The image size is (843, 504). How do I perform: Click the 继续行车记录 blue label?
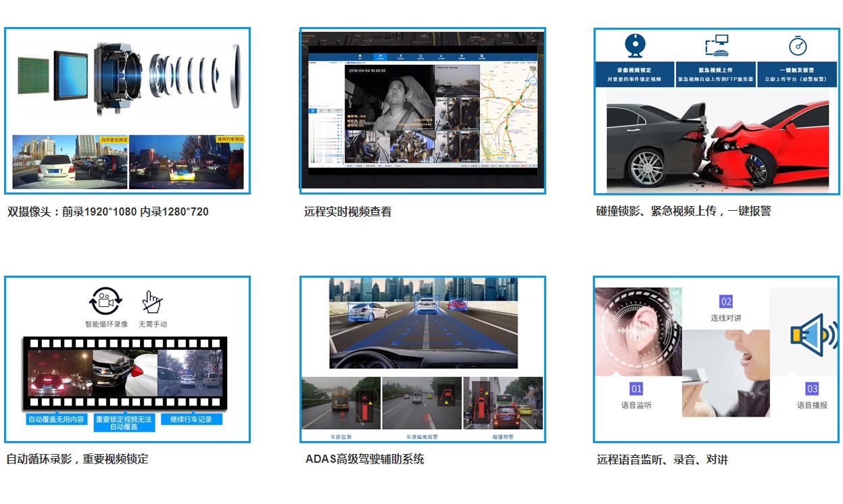coord(191,420)
